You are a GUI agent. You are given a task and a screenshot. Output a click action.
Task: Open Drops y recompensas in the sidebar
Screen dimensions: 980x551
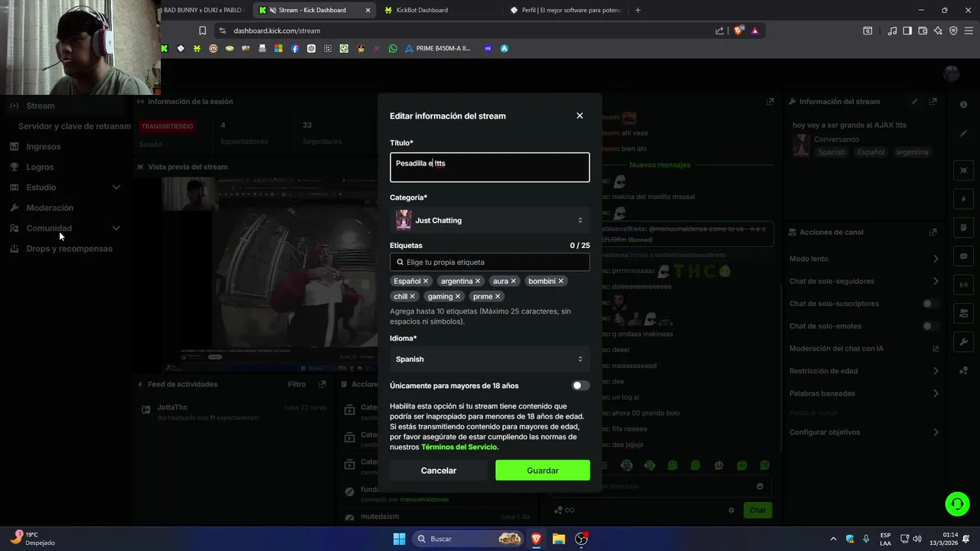pyautogui.click(x=69, y=249)
